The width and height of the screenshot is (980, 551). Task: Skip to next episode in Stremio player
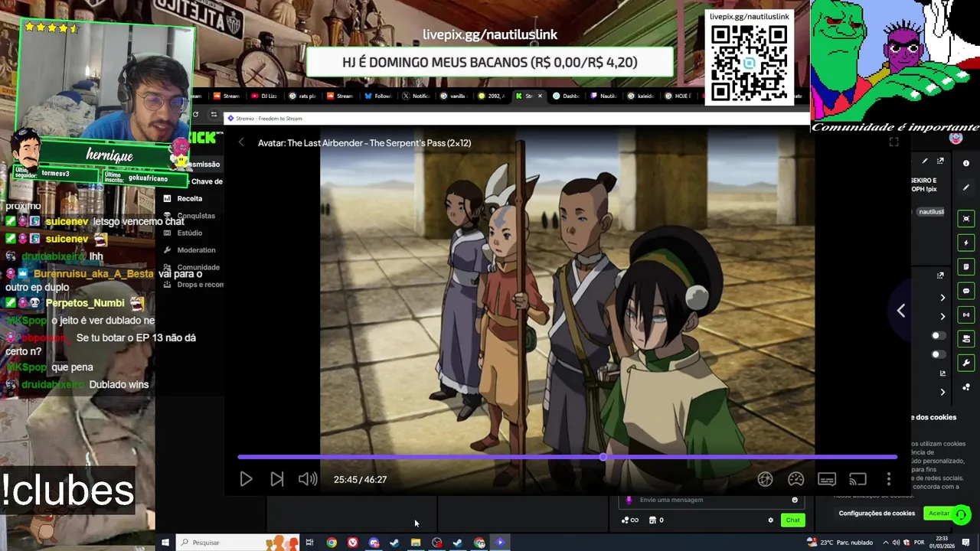click(276, 479)
